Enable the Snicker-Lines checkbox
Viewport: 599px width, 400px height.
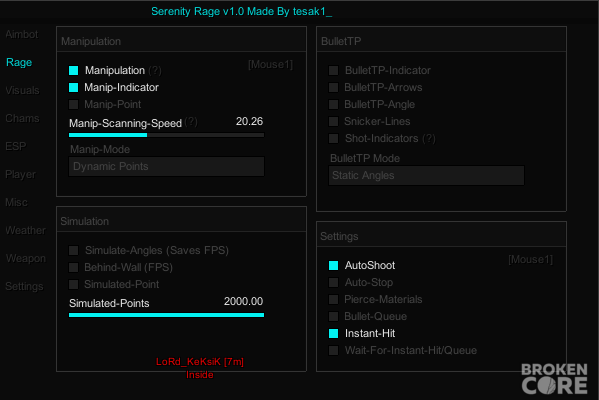click(x=333, y=121)
